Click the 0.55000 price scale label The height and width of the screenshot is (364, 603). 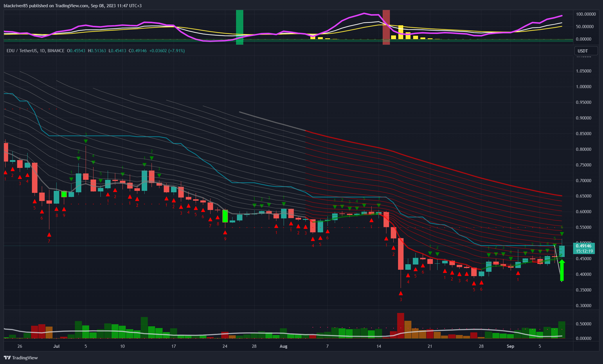[584, 227]
